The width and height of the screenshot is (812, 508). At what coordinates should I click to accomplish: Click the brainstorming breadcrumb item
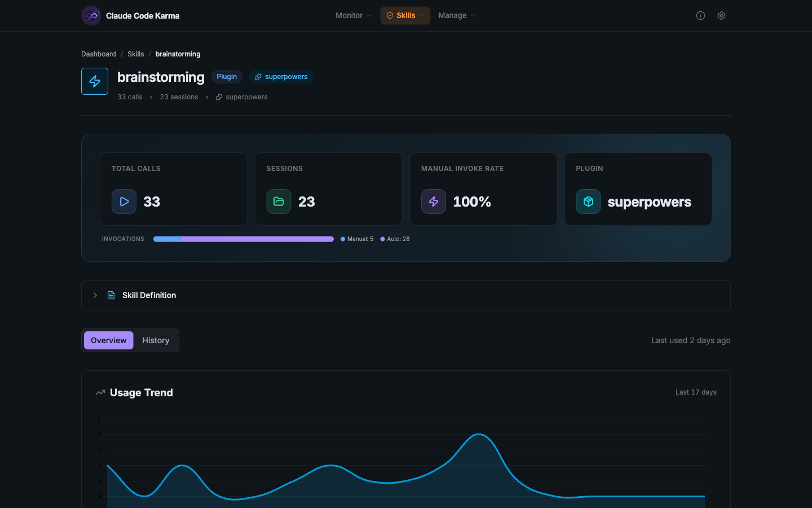(x=178, y=54)
